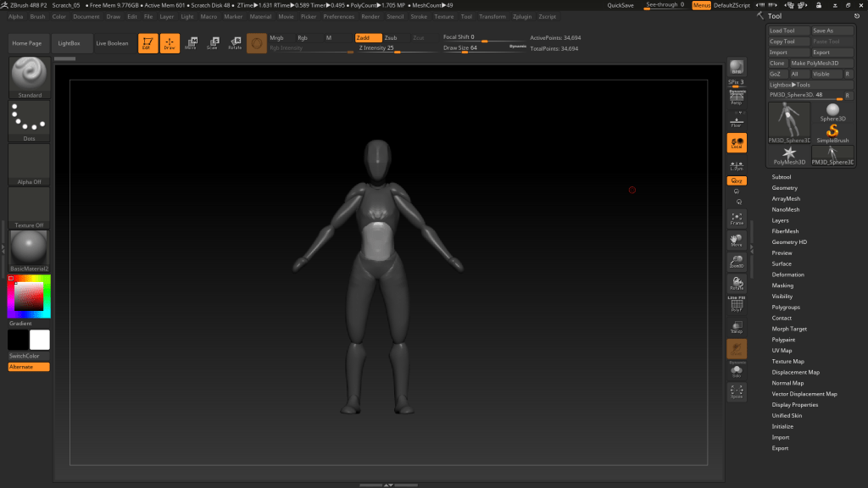Screen dimensions: 868x488
Task: Open the Dots stroke type picker
Action: (30, 119)
